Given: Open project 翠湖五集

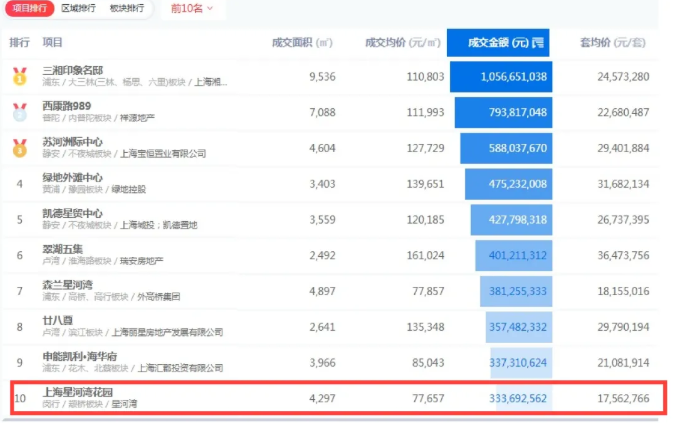Looking at the screenshot, I should pyautogui.click(x=63, y=249).
